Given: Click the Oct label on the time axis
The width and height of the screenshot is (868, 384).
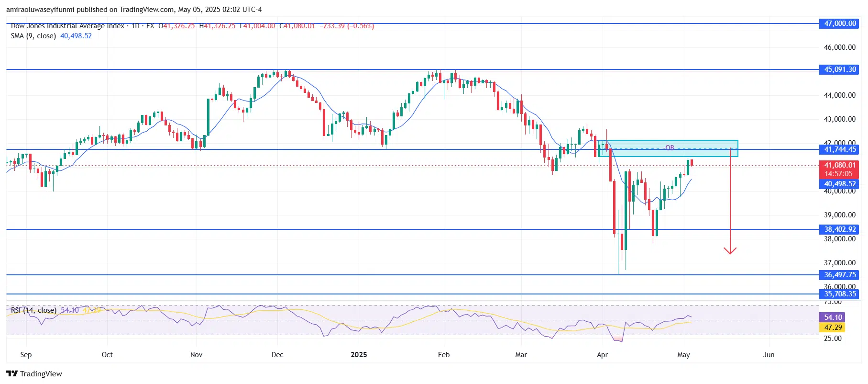Looking at the screenshot, I should [107, 355].
